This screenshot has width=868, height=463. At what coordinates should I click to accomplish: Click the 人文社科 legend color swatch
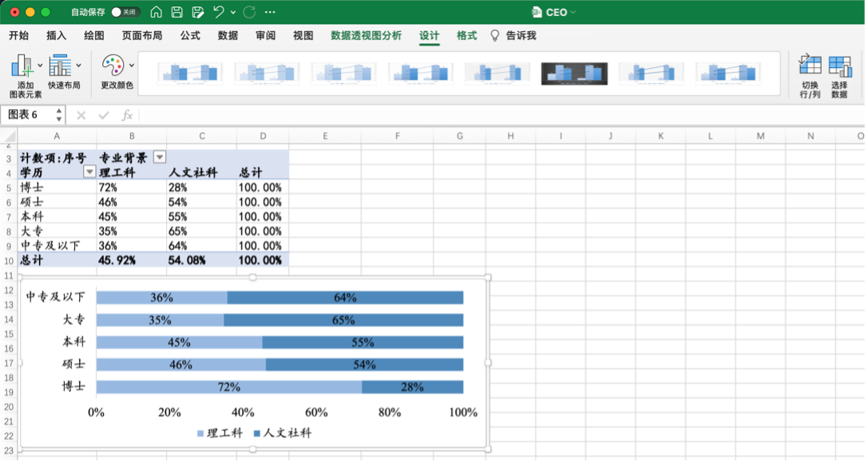tap(256, 433)
